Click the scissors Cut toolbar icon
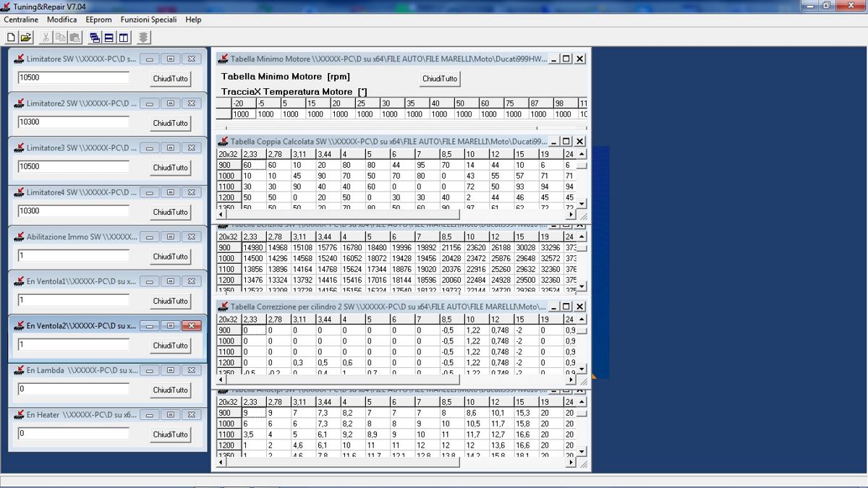 [46, 38]
